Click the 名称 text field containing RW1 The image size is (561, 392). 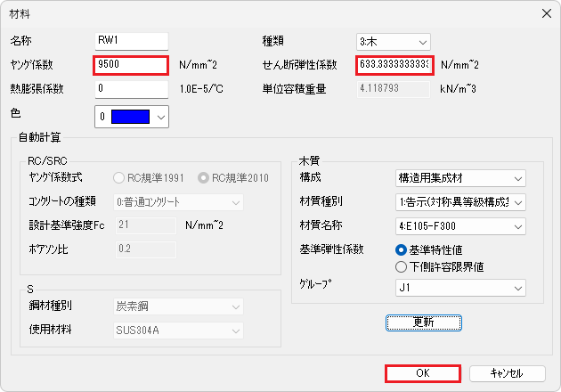point(131,41)
